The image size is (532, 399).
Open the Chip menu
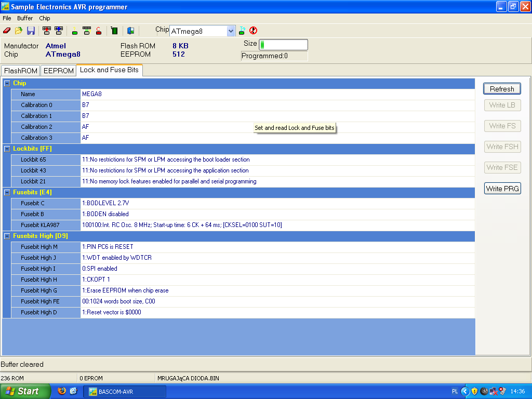pyautogui.click(x=45, y=18)
